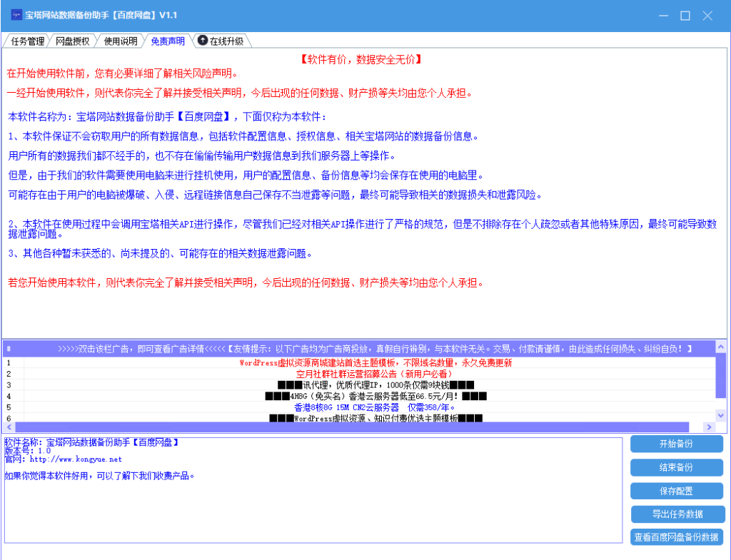
Task: Go to the 使用说明 tab
Action: pyautogui.click(x=120, y=41)
